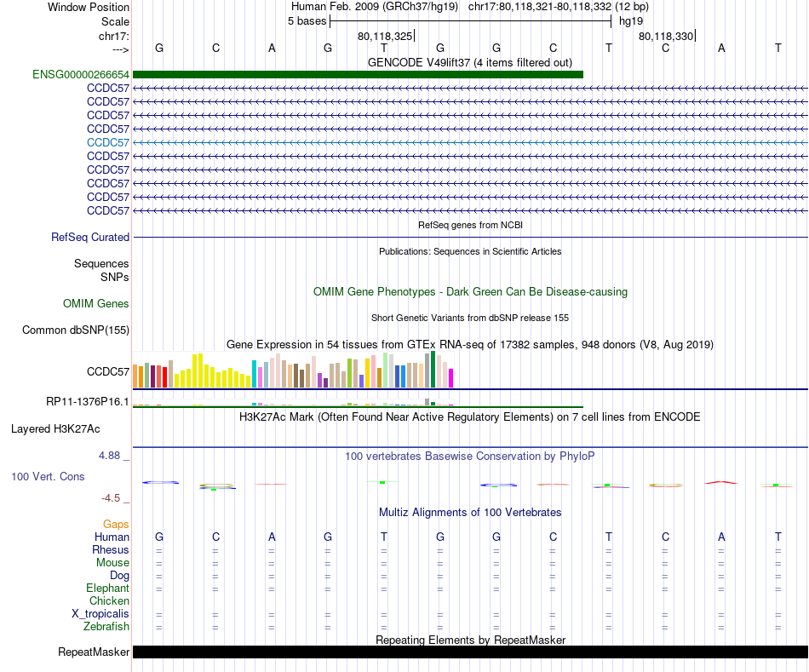Open Publications: Sequences in Scientific Articles title

[x=470, y=251]
